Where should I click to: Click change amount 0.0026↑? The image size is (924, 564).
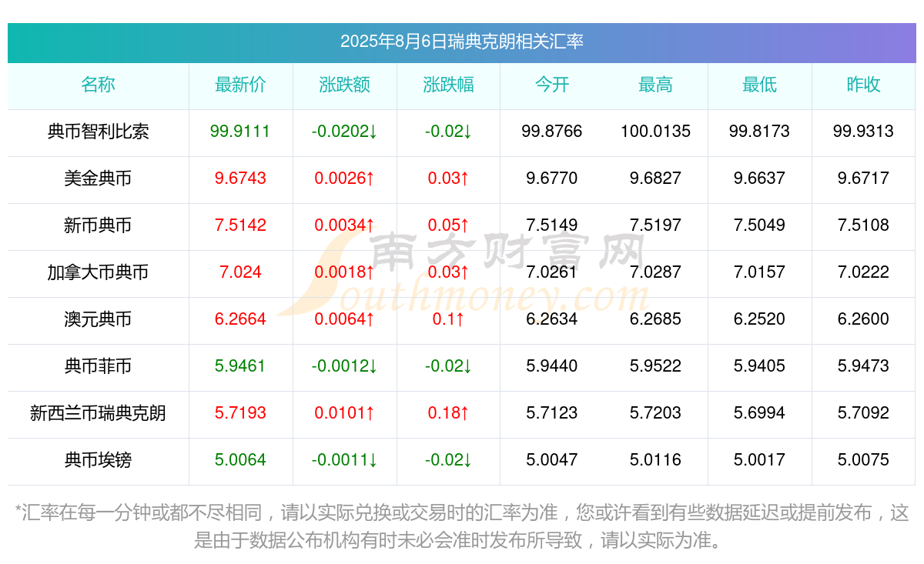coord(344,179)
